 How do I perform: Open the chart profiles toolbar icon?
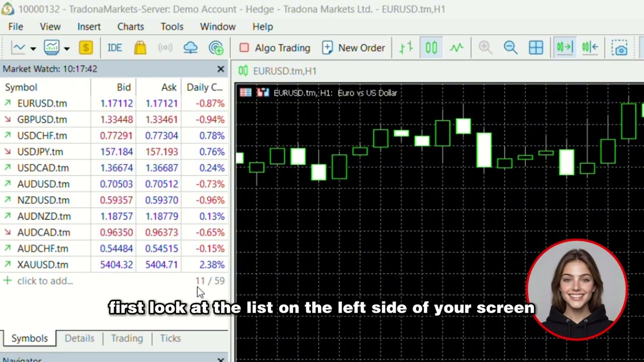[52, 48]
